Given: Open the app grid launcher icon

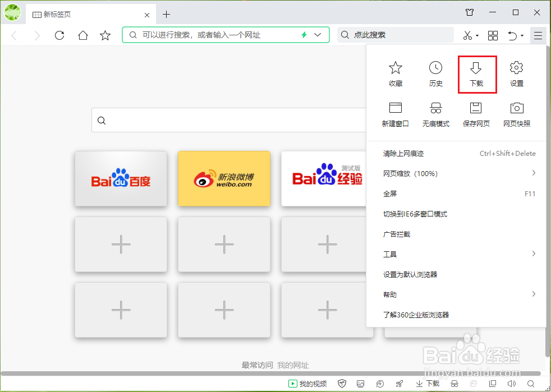Looking at the screenshot, I should 493,35.
